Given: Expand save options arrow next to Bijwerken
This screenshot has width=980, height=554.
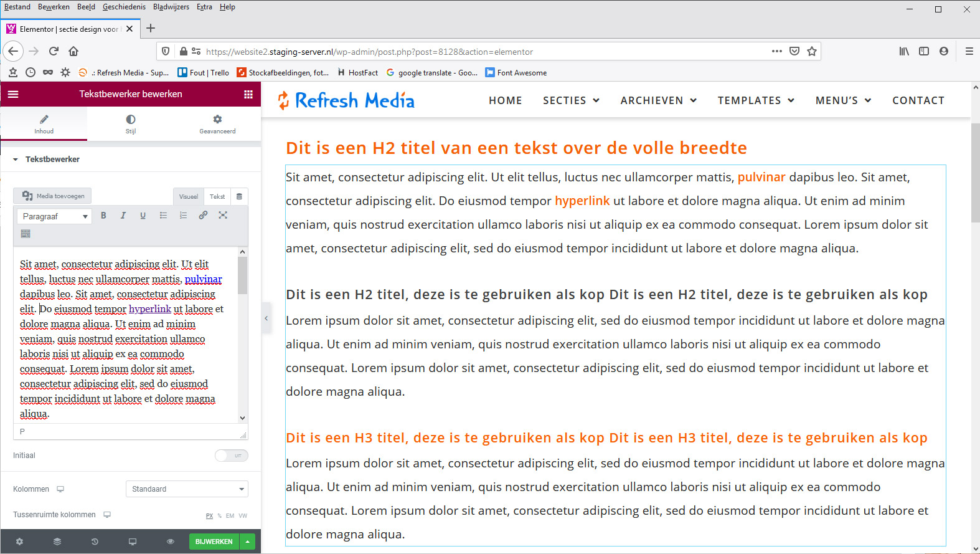Looking at the screenshot, I should pos(248,542).
